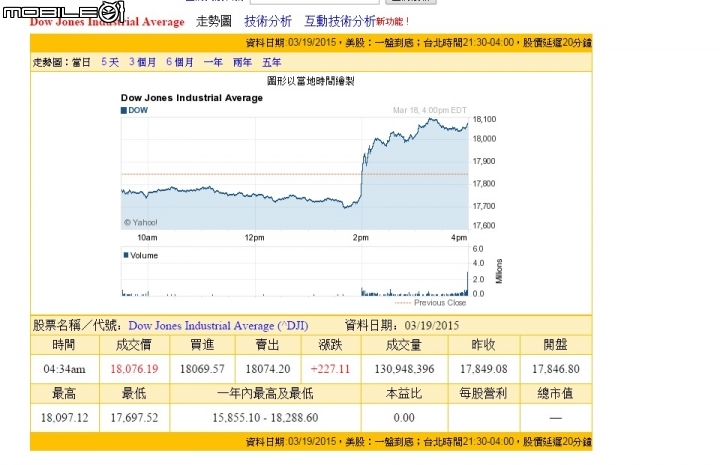
Task: Click the 圖形以當地時間繪製 chart note
Action: point(311,81)
